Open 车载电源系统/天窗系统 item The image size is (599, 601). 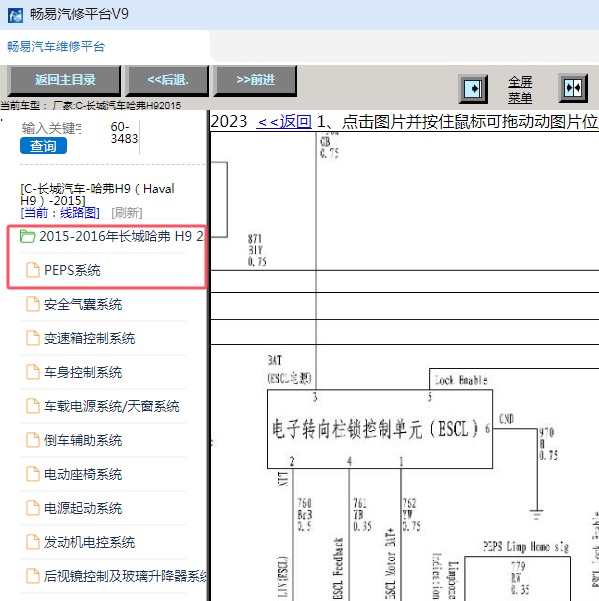coord(112,406)
